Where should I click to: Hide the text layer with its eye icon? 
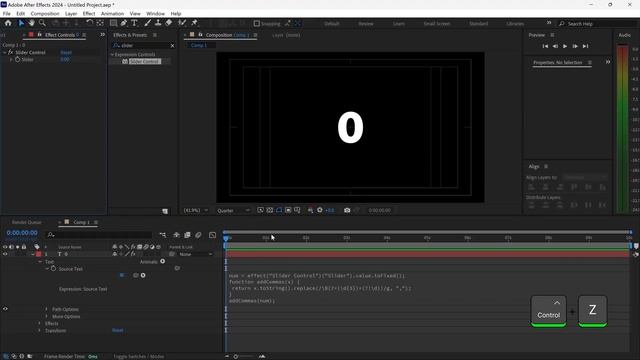(5, 254)
